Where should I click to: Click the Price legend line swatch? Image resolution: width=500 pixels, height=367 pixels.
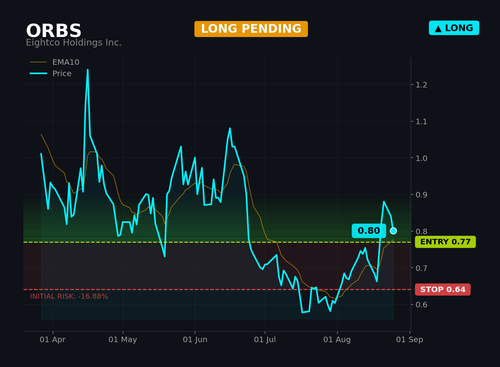point(38,73)
